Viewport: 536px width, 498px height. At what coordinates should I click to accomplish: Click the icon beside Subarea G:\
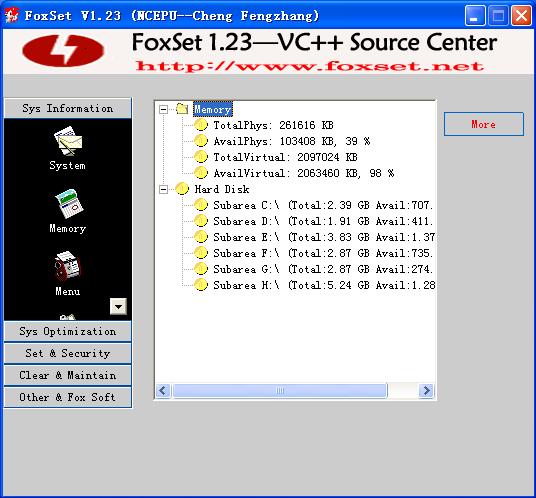coord(201,269)
